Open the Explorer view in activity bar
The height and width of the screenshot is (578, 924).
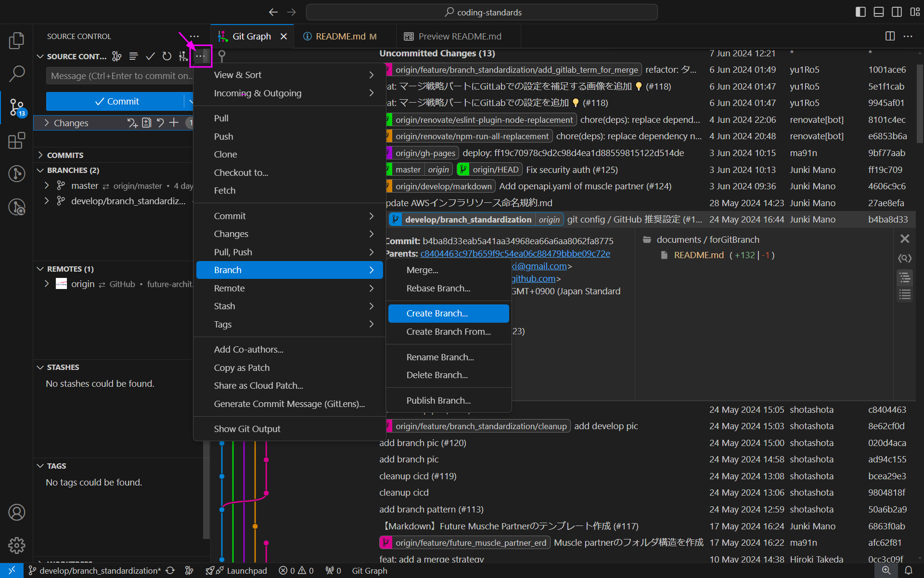click(16, 41)
